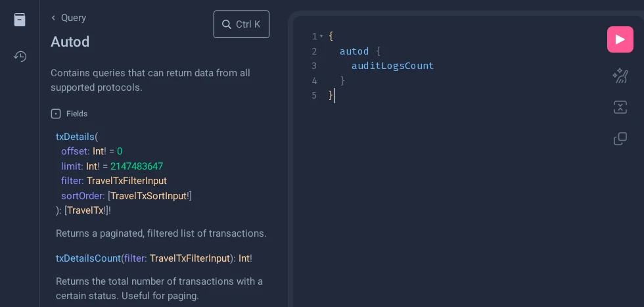Click the auditLogsCount field in the editor
The image size is (644, 307).
[x=393, y=66]
